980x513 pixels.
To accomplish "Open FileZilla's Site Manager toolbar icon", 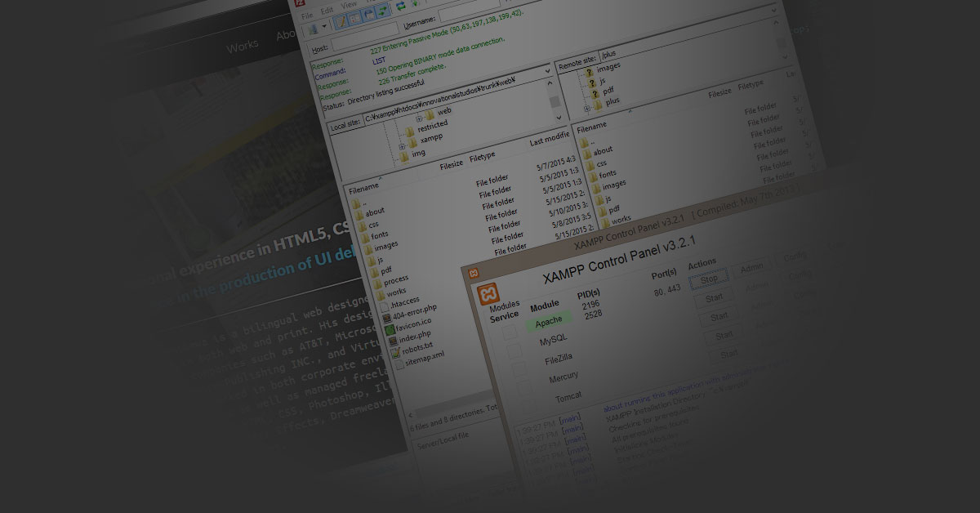I will click(314, 29).
